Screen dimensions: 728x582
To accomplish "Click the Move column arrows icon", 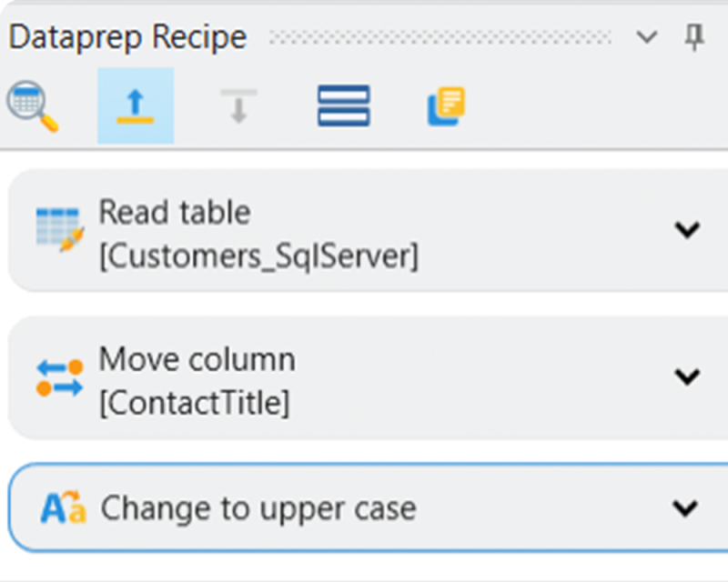I will click(x=59, y=376).
